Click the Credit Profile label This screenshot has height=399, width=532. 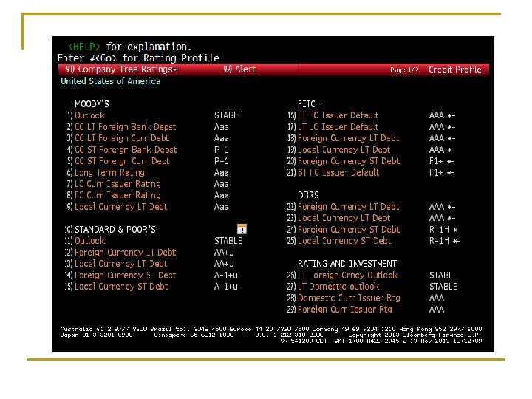[x=455, y=70]
